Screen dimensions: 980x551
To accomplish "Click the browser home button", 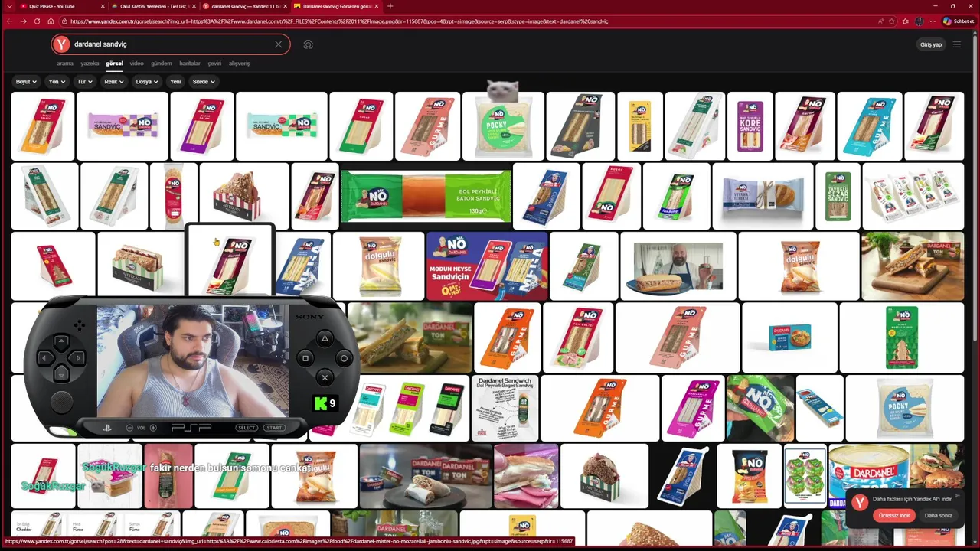I will click(51, 21).
